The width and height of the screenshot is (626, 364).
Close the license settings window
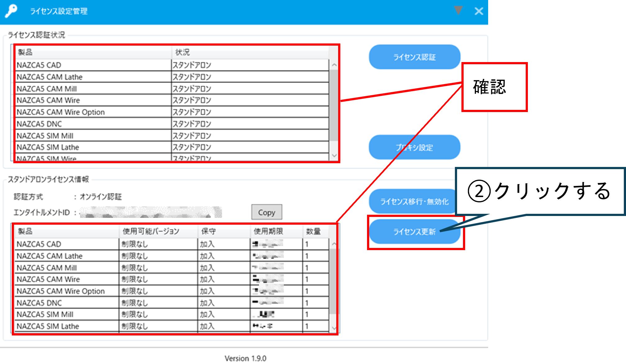coord(479,11)
